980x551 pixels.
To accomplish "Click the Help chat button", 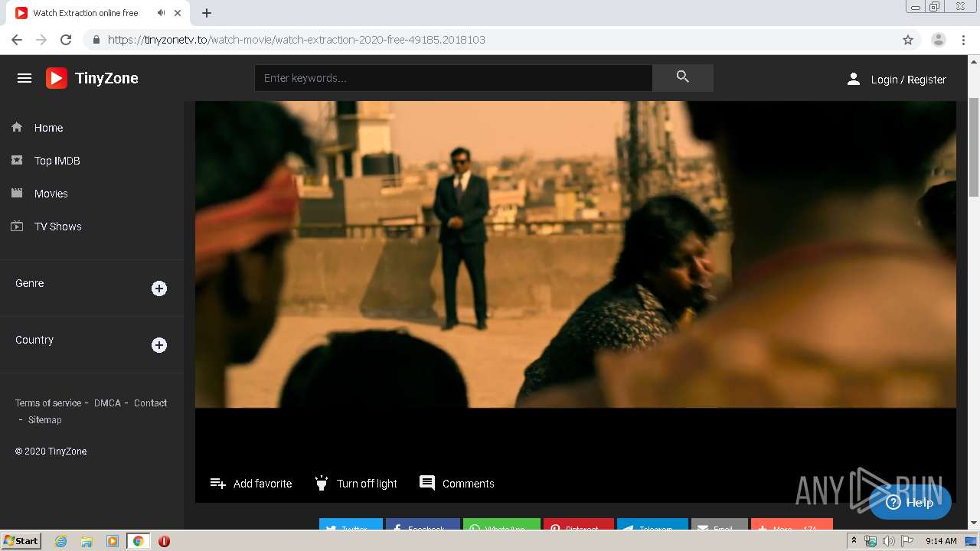I will [x=910, y=502].
